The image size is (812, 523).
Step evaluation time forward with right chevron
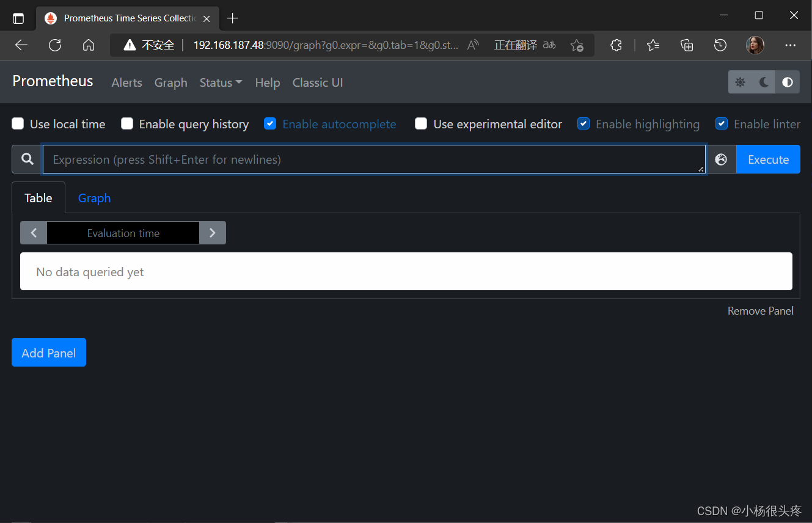click(x=213, y=233)
